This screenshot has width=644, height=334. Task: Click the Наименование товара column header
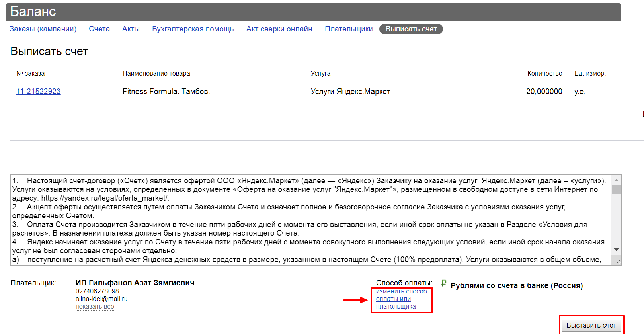click(x=156, y=73)
